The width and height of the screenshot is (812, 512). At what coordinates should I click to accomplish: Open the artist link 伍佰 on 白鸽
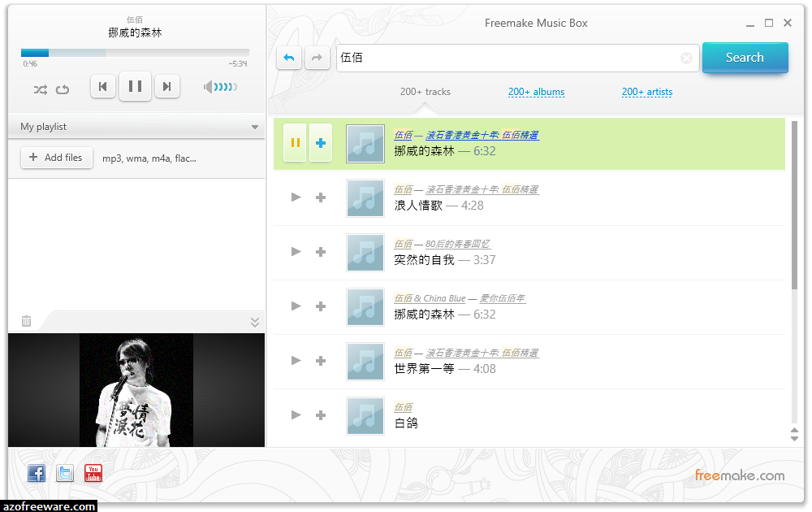(404, 406)
